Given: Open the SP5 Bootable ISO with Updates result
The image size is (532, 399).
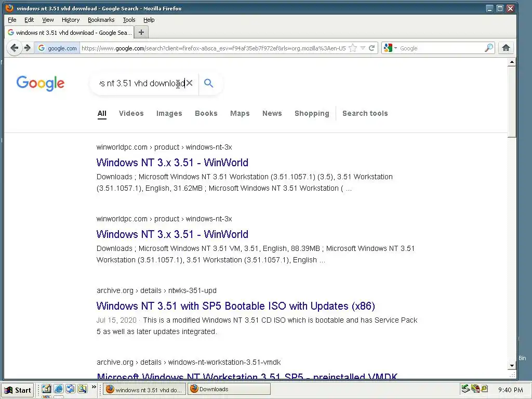Looking at the screenshot, I should pos(235,305).
